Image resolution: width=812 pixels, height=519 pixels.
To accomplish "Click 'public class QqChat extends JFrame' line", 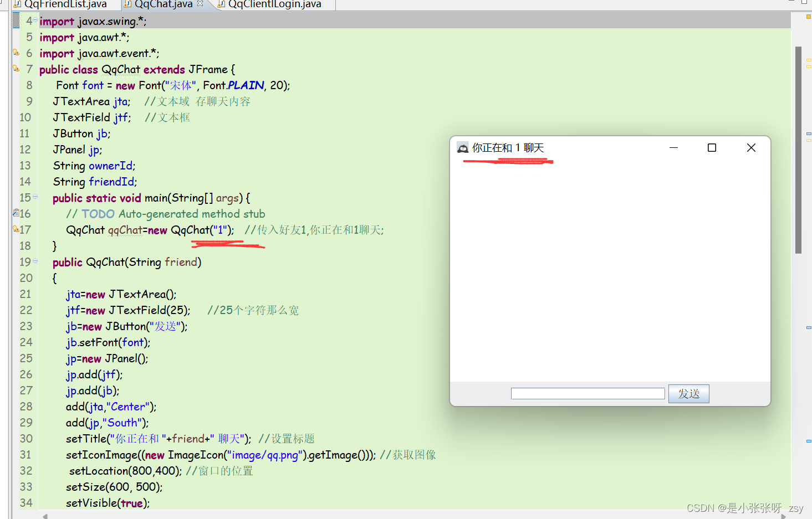I will pyautogui.click(x=137, y=69).
